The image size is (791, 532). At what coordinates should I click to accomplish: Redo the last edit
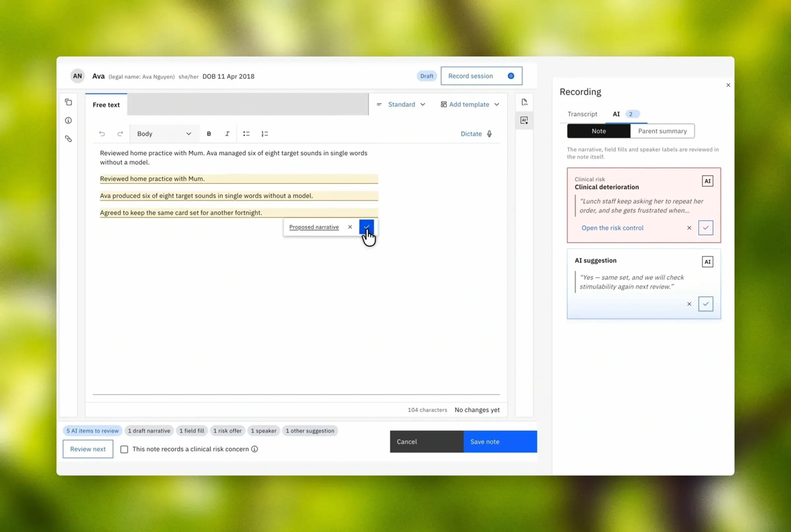[x=120, y=134]
